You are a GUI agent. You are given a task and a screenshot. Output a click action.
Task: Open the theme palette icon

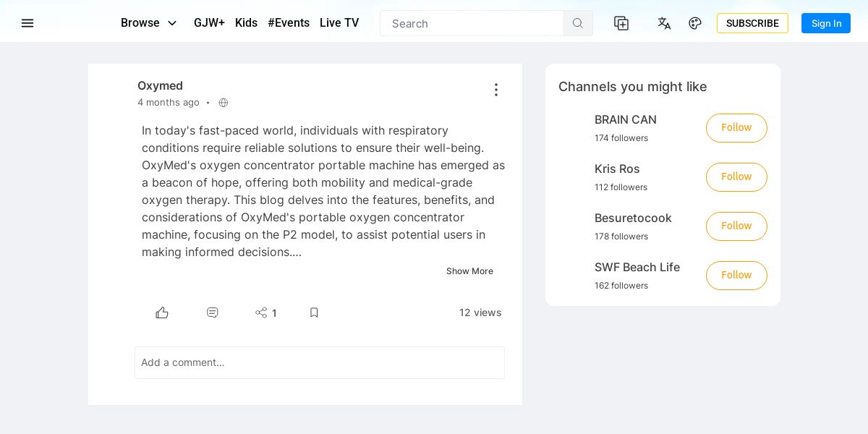click(x=695, y=23)
